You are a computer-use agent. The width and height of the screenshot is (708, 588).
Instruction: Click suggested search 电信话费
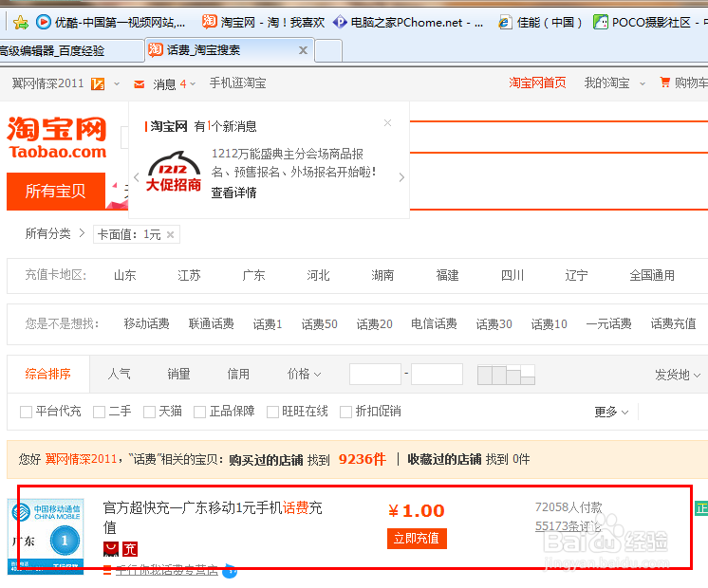[434, 323]
